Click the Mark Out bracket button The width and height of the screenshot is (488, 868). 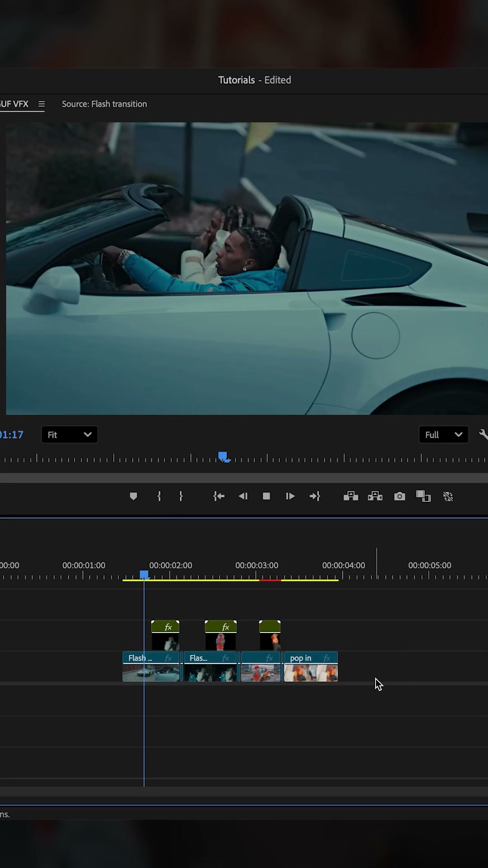click(x=181, y=496)
